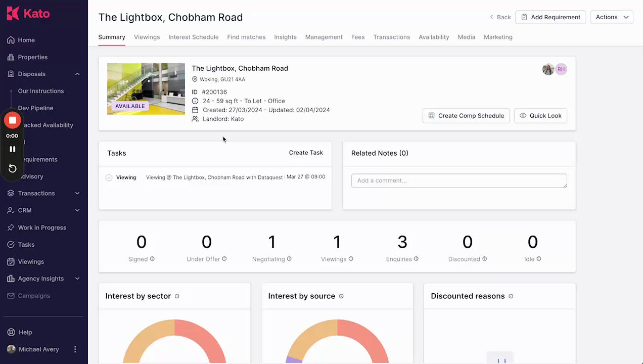Open Quick Look preview
This screenshot has height=364, width=643.
click(540, 116)
